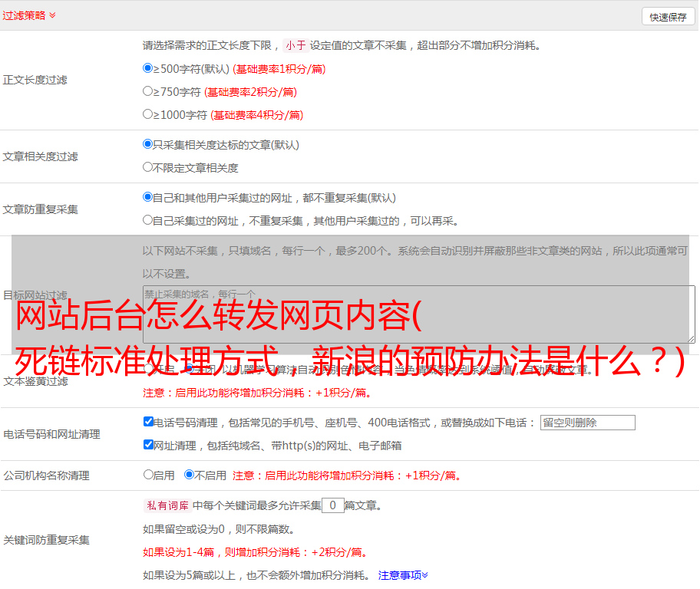The image size is (700, 589).
Task: Select 自己采集过的网址，不重复采集 radio option
Action: point(147,220)
